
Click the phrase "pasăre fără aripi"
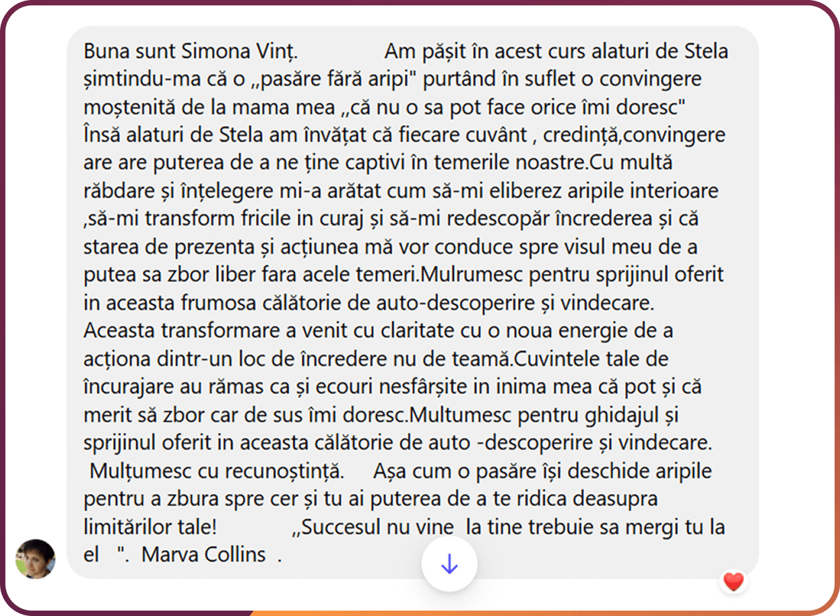tap(322, 79)
